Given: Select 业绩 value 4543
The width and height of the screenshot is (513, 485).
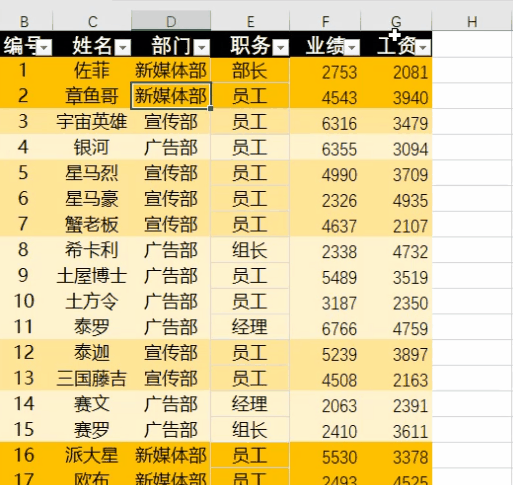Looking at the screenshot, I should coord(325,97).
